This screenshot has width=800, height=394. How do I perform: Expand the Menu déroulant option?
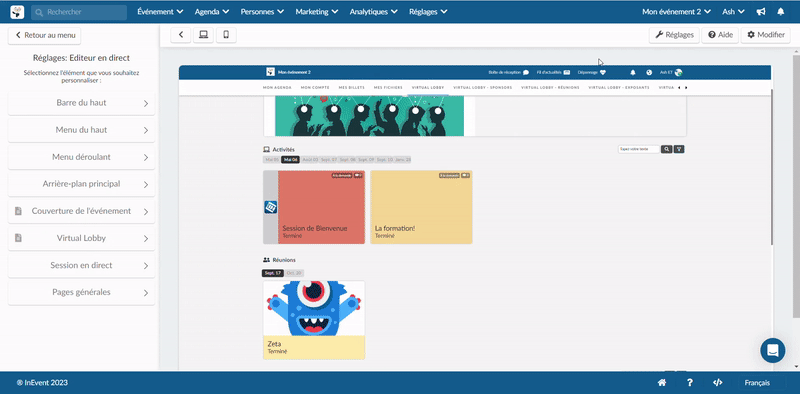point(82,157)
